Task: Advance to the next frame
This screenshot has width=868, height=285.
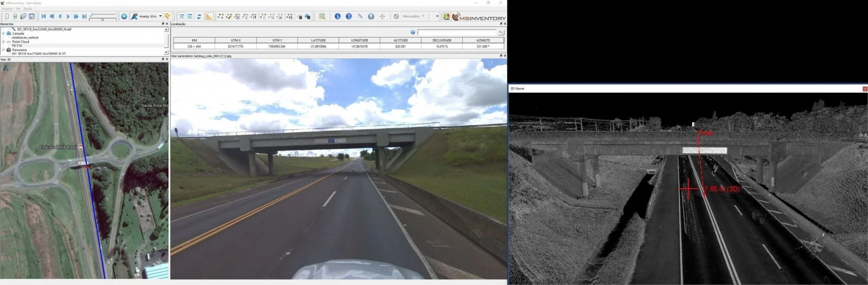Action: [x=68, y=16]
